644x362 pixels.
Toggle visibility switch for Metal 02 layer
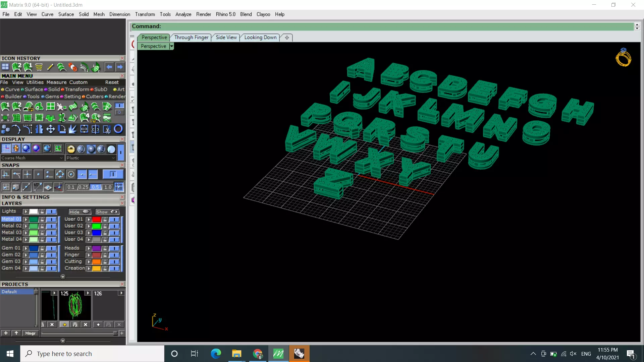coord(51,226)
